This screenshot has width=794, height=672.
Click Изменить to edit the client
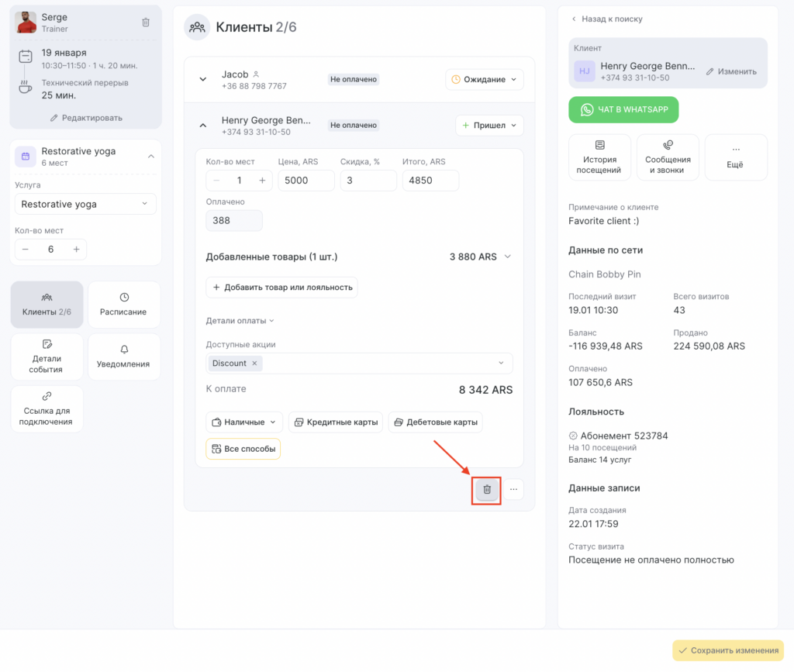pyautogui.click(x=730, y=71)
